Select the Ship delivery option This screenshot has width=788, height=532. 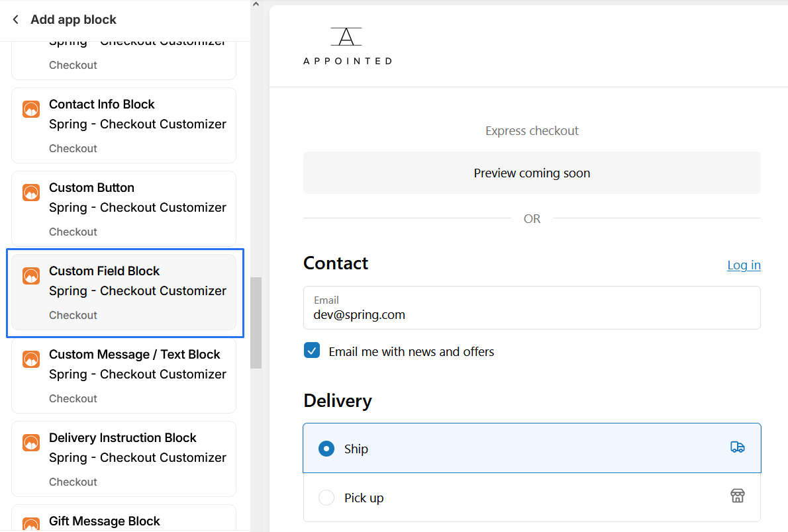coord(326,448)
